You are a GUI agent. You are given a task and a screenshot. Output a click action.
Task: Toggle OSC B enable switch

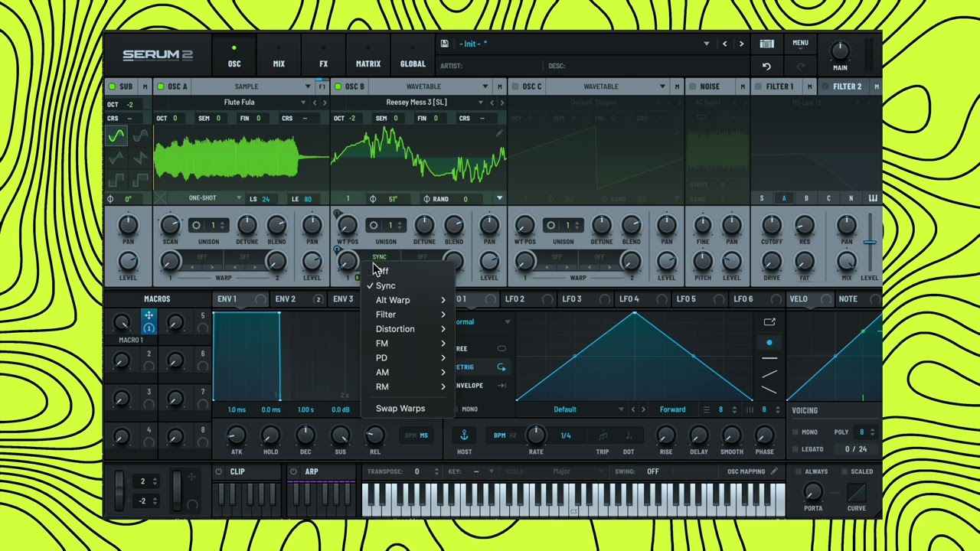[x=338, y=86]
